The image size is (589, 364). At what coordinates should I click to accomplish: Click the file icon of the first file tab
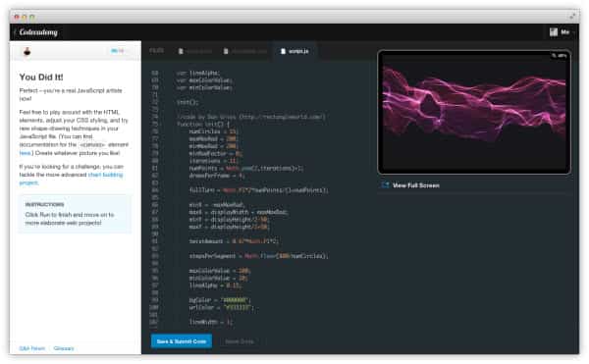click(181, 51)
